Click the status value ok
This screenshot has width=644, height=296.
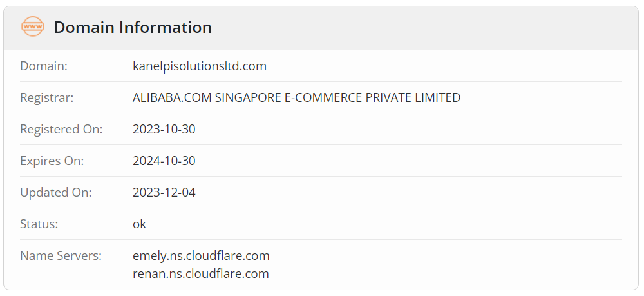coord(139,224)
